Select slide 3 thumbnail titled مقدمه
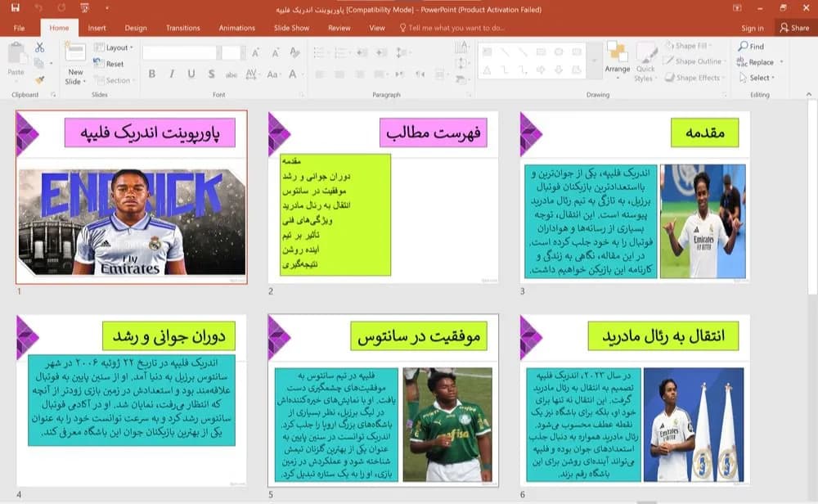 (x=635, y=197)
